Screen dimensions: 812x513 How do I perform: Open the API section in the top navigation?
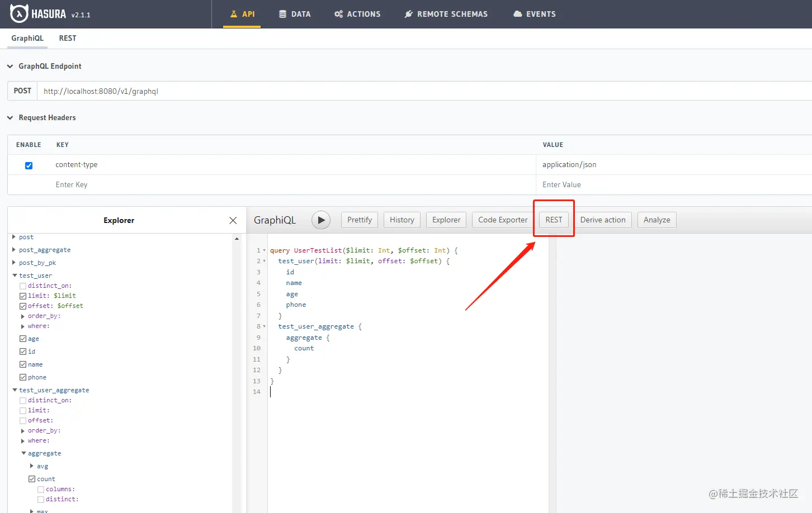tap(242, 14)
